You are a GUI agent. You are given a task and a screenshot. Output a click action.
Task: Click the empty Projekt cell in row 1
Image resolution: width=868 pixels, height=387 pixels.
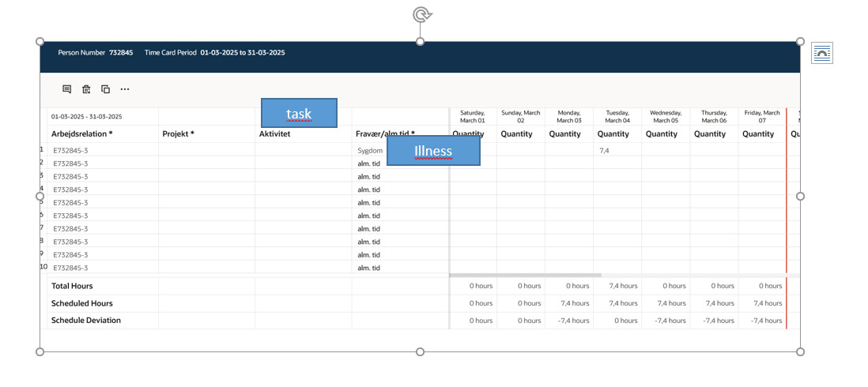[x=206, y=150]
